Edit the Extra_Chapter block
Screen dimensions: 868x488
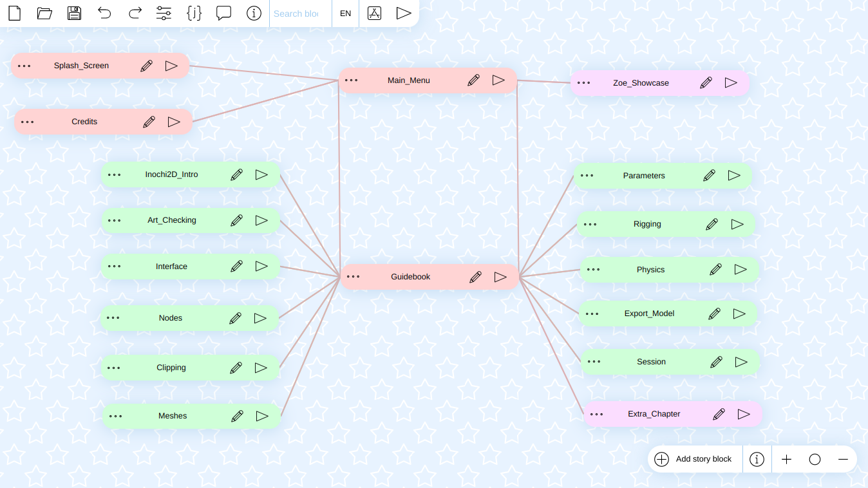coord(719,414)
